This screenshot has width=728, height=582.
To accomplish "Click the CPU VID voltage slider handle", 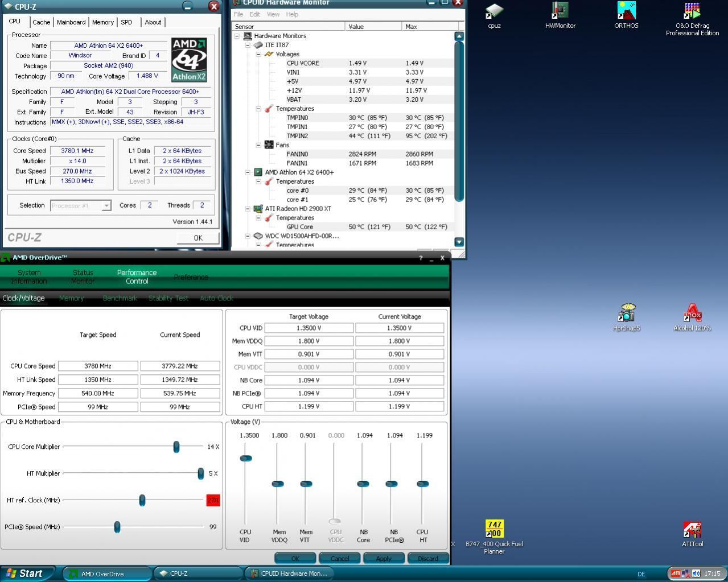I will (x=246, y=458).
